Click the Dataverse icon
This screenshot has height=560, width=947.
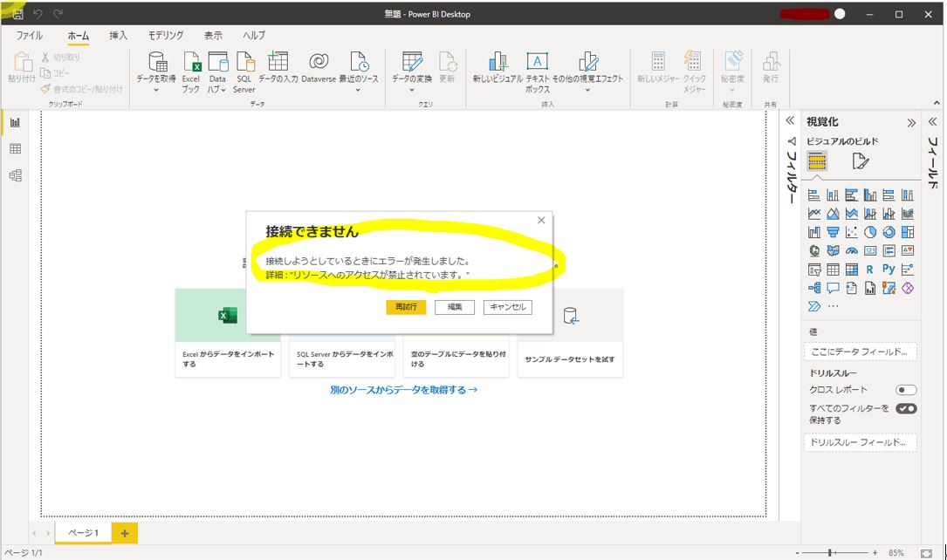(319, 63)
